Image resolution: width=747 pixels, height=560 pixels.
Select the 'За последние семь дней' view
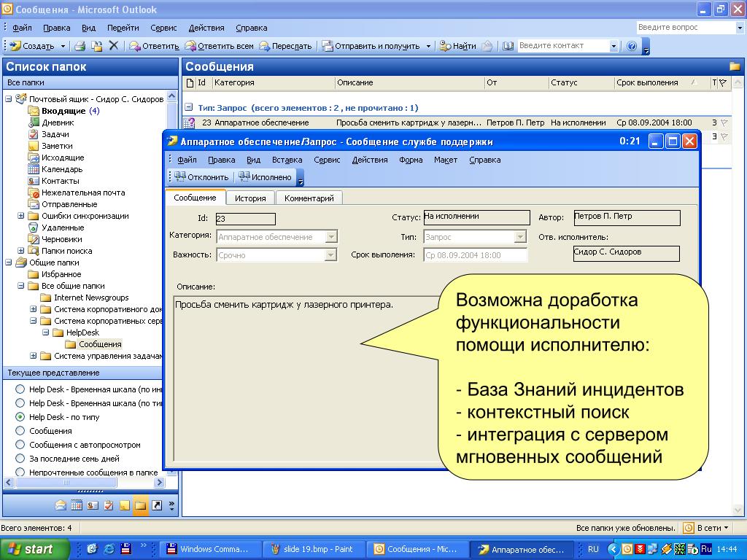tap(20, 458)
